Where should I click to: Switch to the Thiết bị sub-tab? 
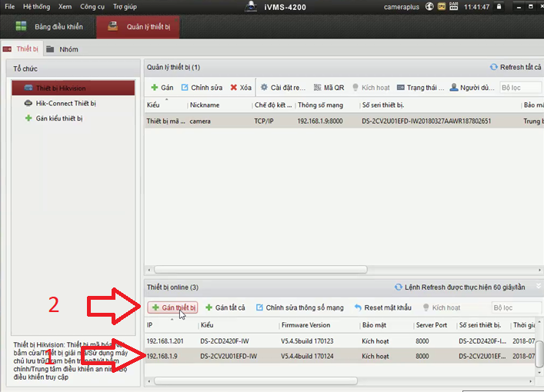coord(22,49)
